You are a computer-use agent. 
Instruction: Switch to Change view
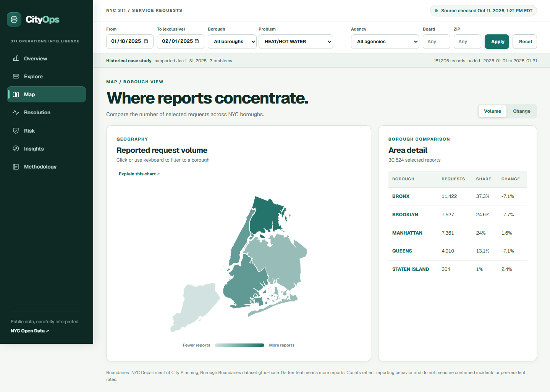(521, 111)
